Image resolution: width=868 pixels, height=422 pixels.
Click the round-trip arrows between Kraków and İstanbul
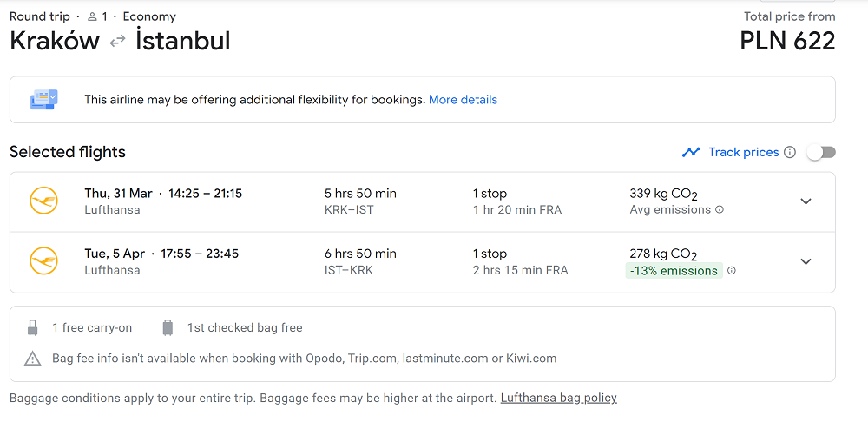pos(117,41)
